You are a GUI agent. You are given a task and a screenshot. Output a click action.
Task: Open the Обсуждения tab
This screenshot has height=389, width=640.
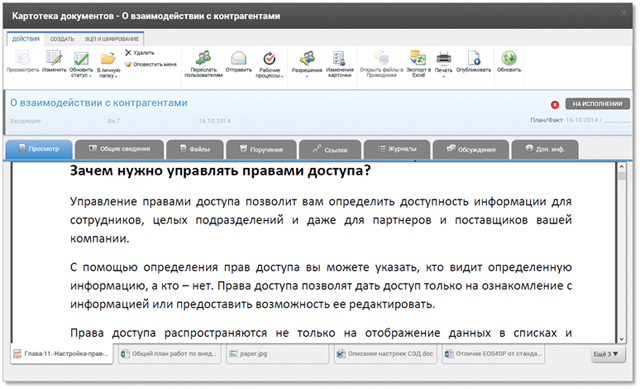tap(471, 149)
